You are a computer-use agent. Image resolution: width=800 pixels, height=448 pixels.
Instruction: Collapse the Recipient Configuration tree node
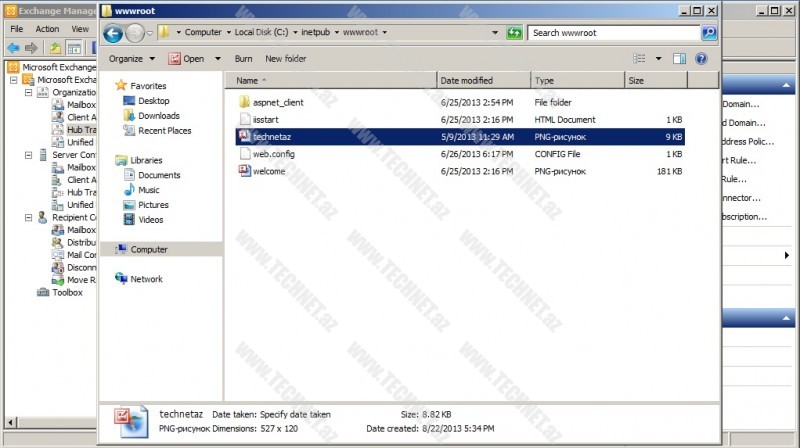(x=29, y=217)
